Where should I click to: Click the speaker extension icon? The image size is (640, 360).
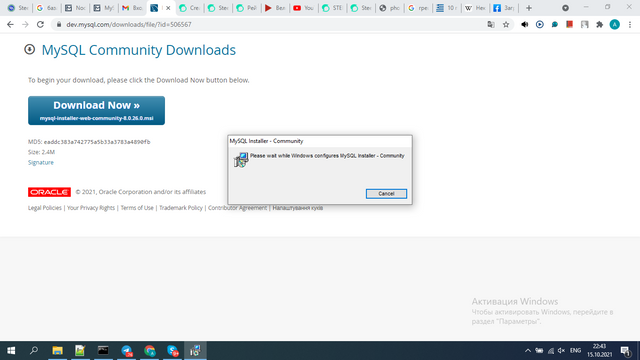[524, 24]
